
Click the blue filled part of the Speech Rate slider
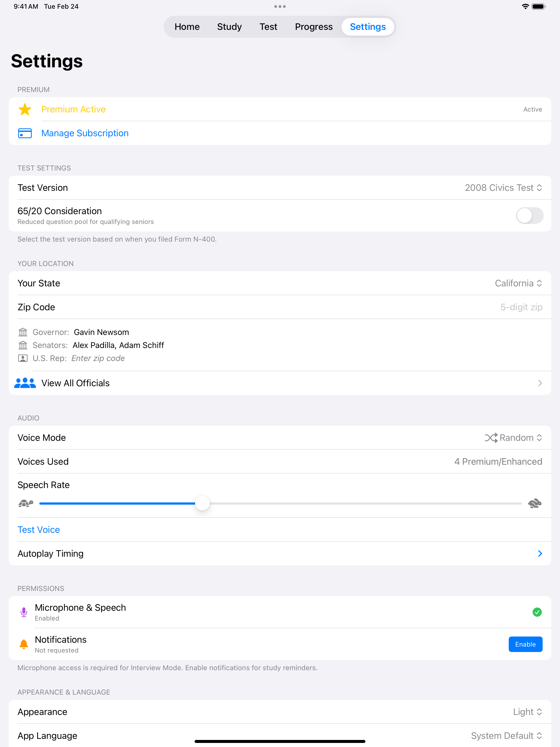(117, 503)
